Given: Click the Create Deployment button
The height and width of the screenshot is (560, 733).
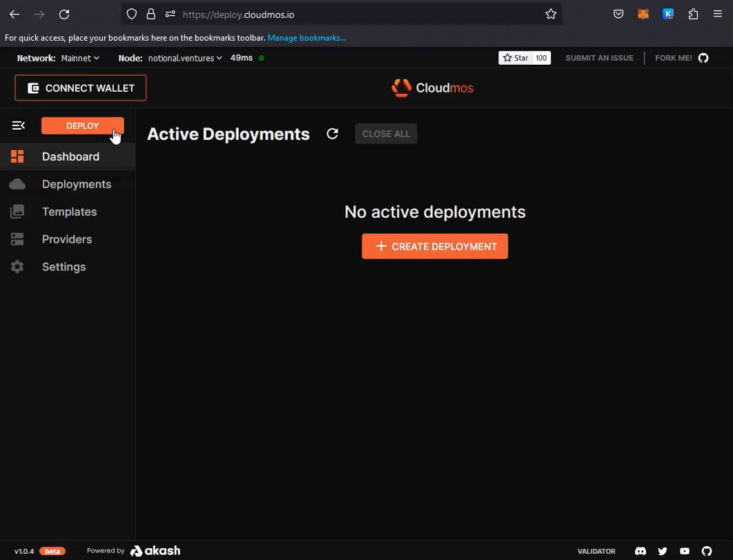Looking at the screenshot, I should (435, 246).
